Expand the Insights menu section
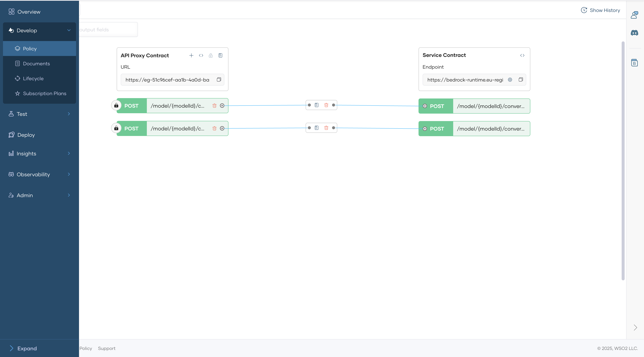This screenshot has width=644, height=357. click(69, 153)
